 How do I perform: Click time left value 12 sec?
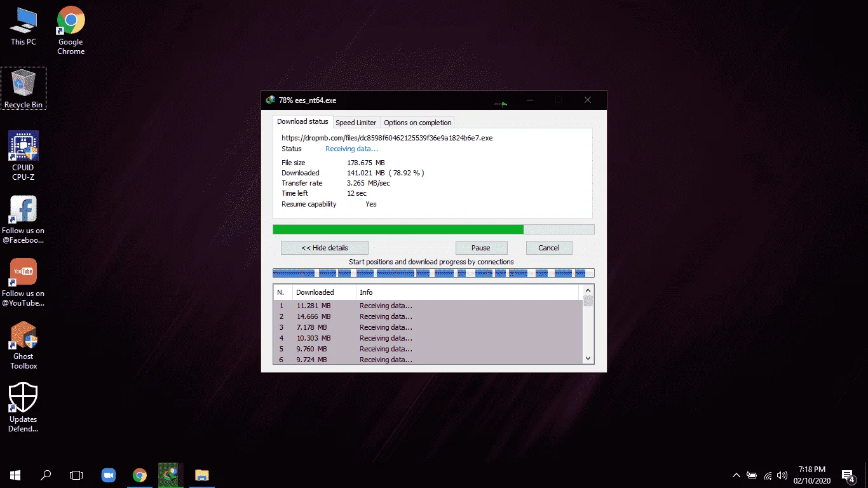click(356, 193)
